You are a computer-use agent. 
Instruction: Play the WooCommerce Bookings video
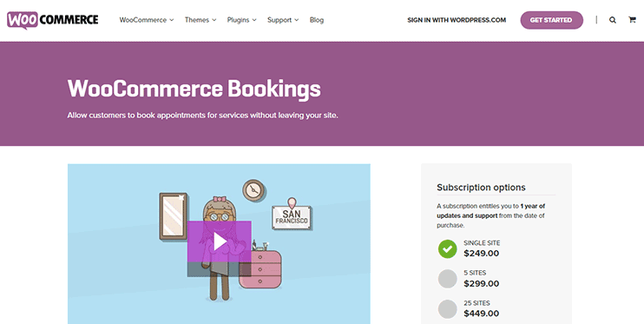[x=220, y=241]
